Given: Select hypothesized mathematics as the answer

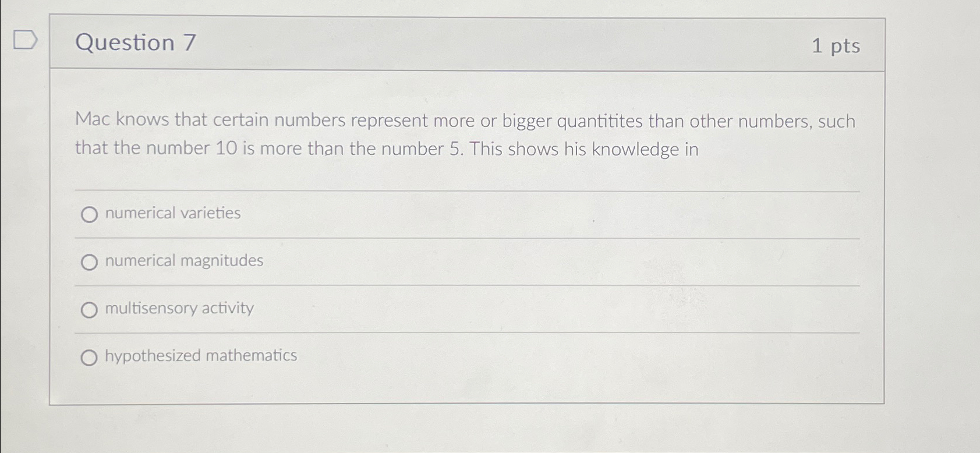Looking at the screenshot, I should (x=90, y=357).
